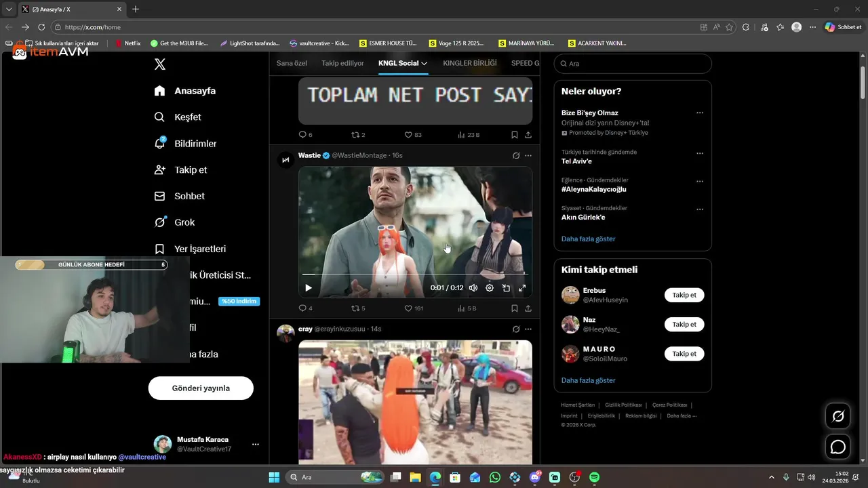868x488 pixels.
Task: Share the Wastie post
Action: (528, 308)
